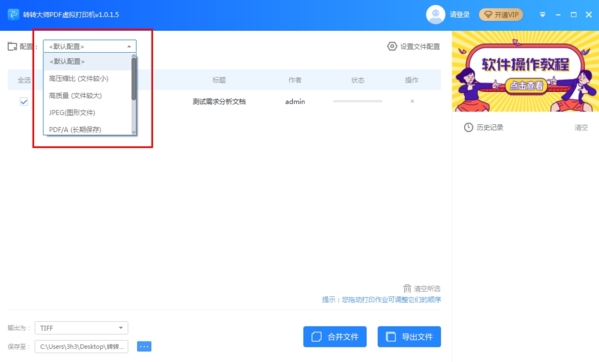Click the trash icon for 清空所选
This screenshot has width=599, height=362.
click(407, 288)
